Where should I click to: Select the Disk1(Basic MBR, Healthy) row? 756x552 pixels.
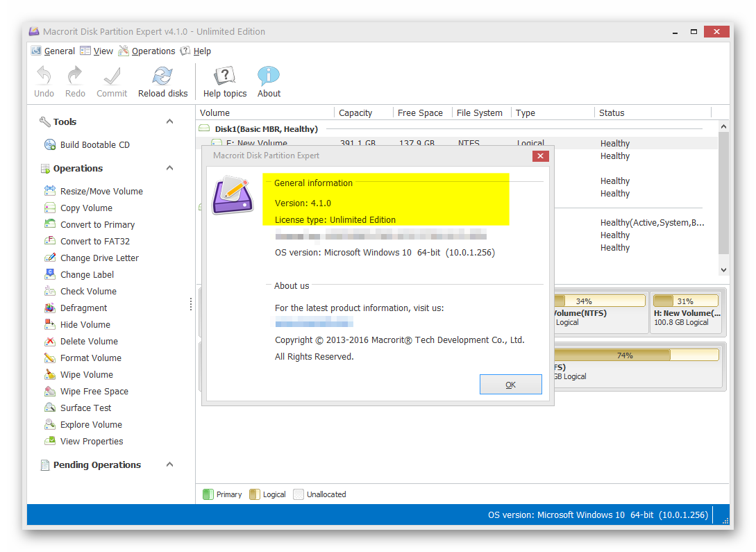[457, 129]
